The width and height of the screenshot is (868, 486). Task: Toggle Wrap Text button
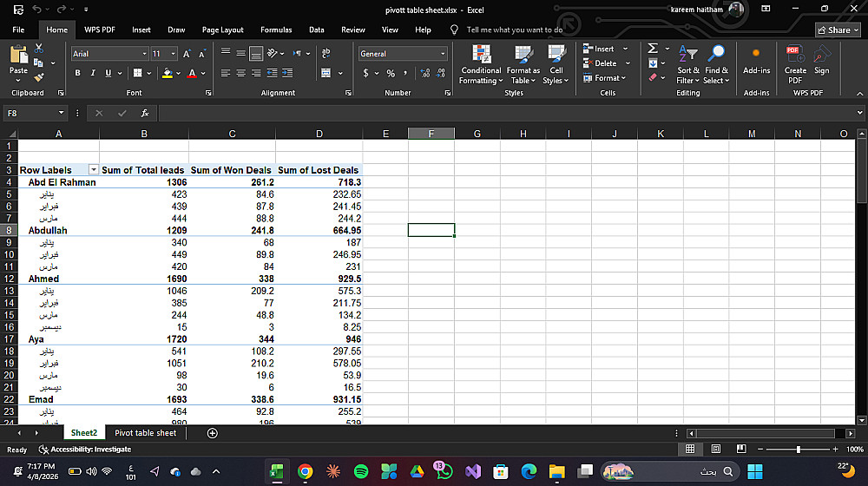(326, 54)
